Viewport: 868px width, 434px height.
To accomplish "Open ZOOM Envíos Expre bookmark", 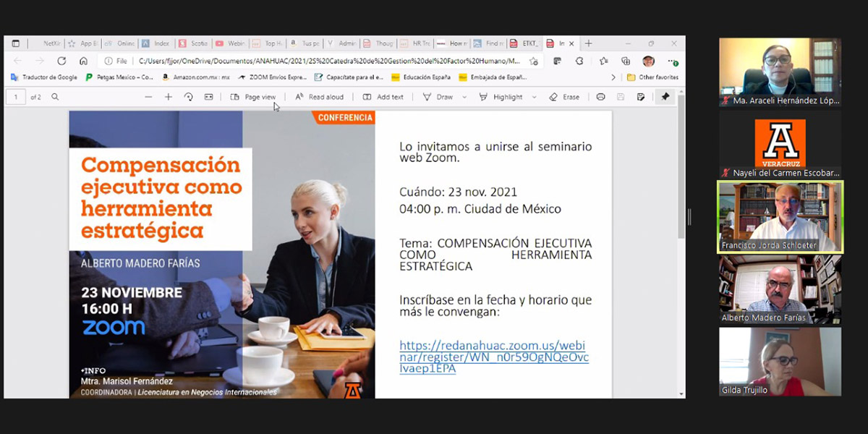I will pos(273,77).
